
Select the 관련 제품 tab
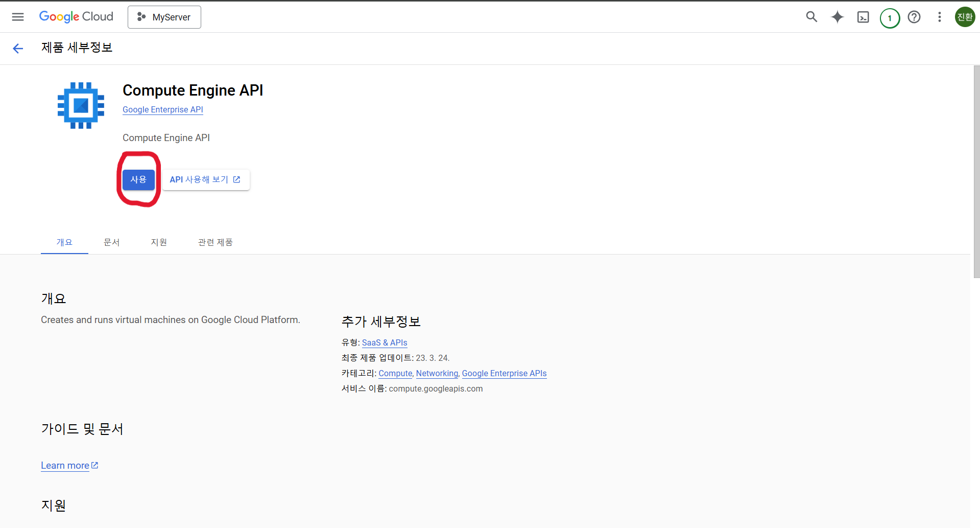(215, 242)
